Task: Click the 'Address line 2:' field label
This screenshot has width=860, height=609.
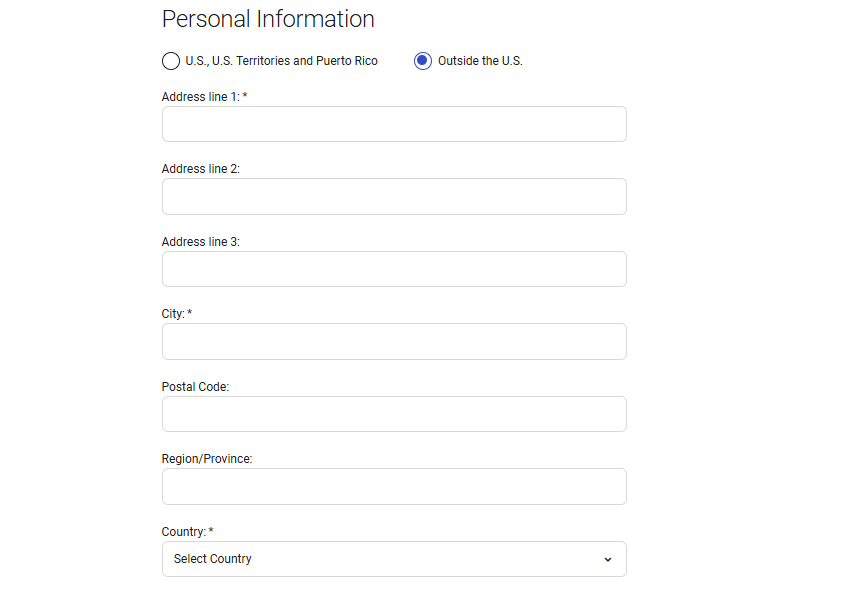Action: (x=200, y=169)
